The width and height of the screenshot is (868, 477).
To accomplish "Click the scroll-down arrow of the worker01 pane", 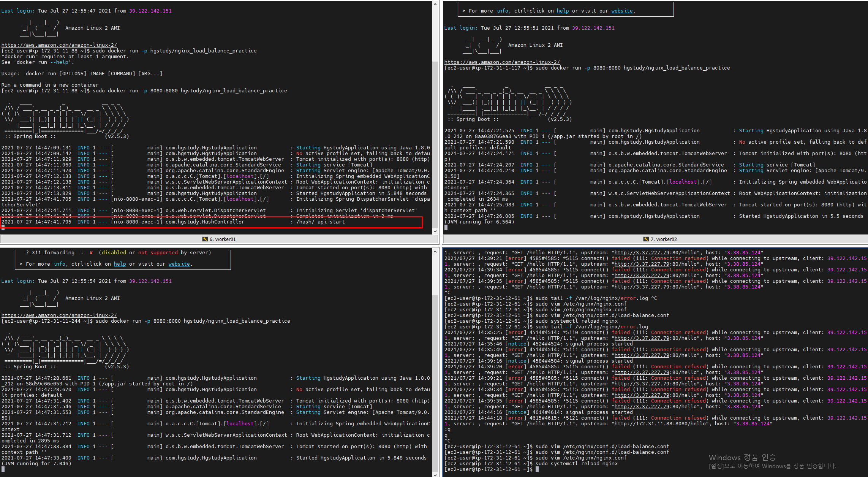I will pyautogui.click(x=435, y=231).
